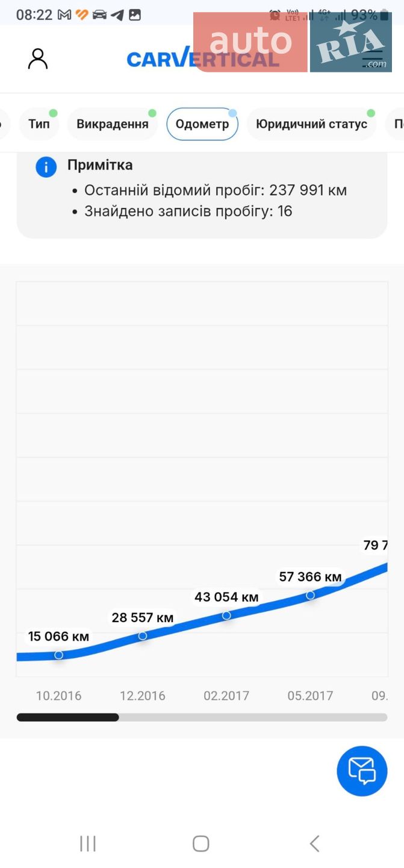Select the 28 557 км chart point
This screenshot has width=404, height=868.
click(143, 635)
